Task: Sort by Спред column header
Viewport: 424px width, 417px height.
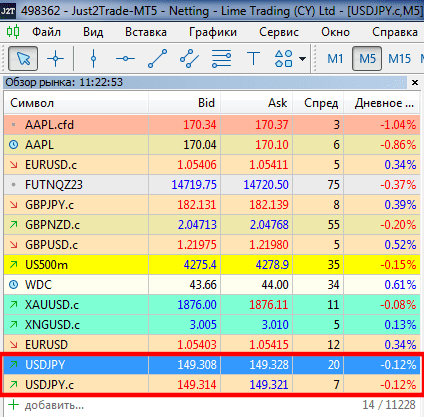Action: pos(318,103)
